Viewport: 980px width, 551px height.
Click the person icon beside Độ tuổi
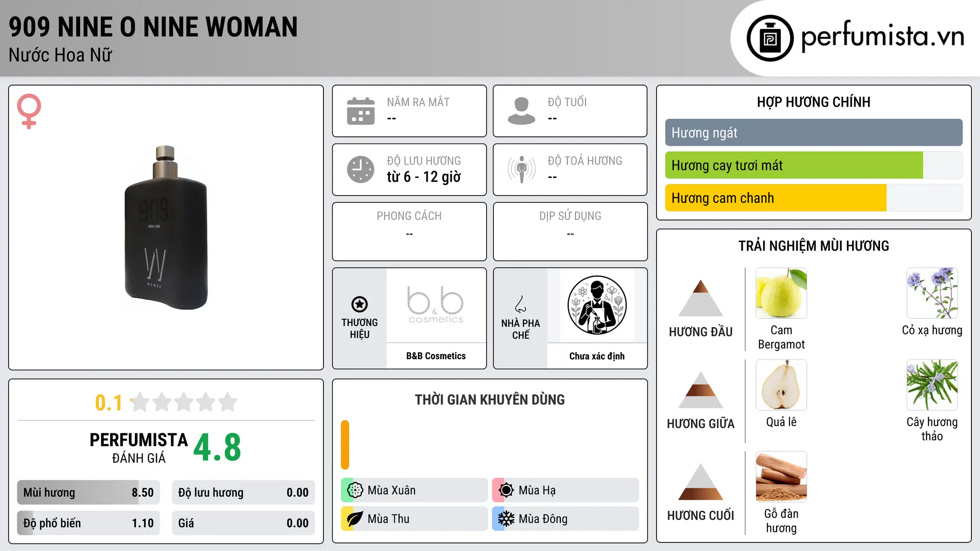click(x=521, y=111)
